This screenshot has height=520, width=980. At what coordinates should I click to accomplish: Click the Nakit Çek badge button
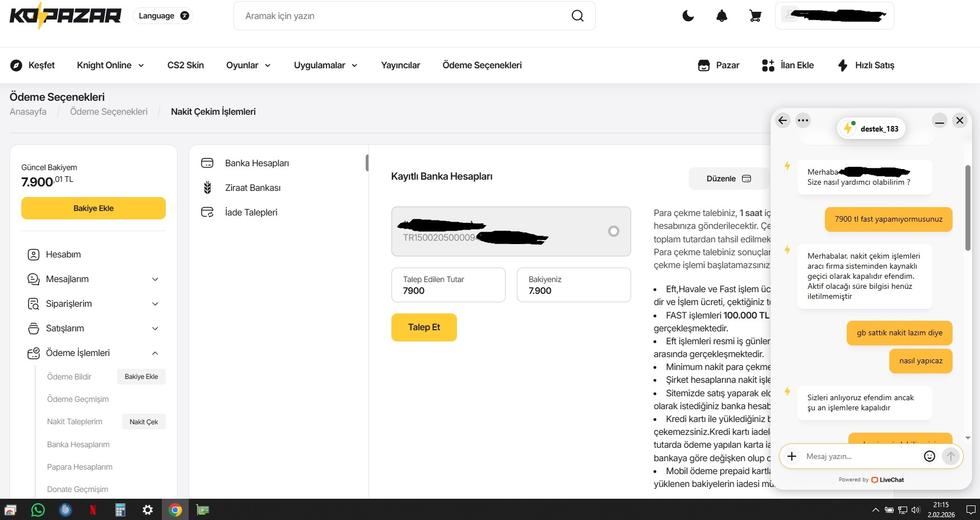click(x=144, y=421)
